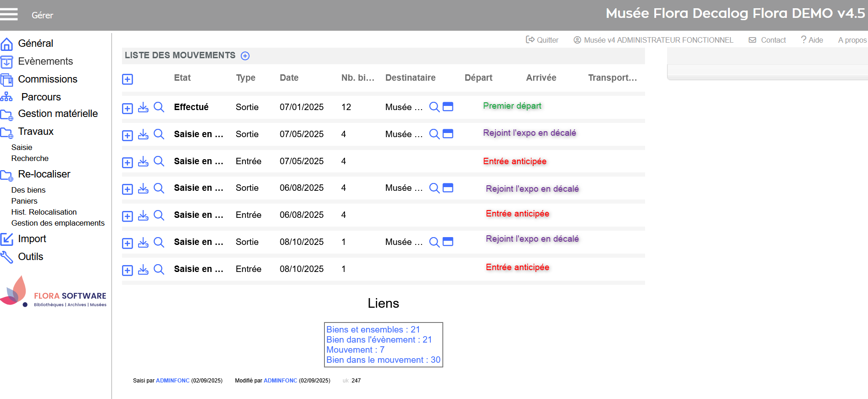Image resolution: width=868 pixels, height=399 pixels.
Task: Search the recipient of the 07/01/2025 movement
Action: click(434, 107)
